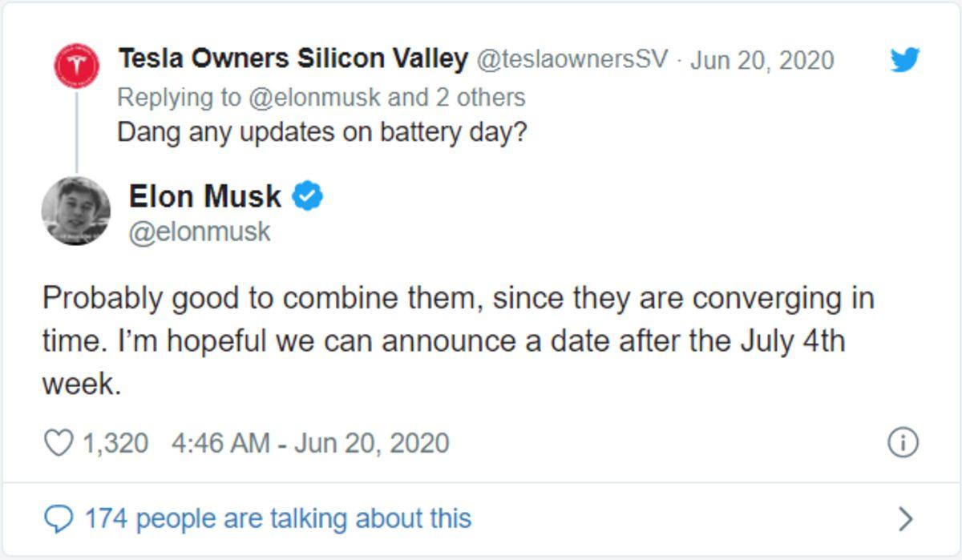This screenshot has height=560, width=962.
Task: Click the reply speech bubble icon
Action: pyautogui.click(x=59, y=519)
